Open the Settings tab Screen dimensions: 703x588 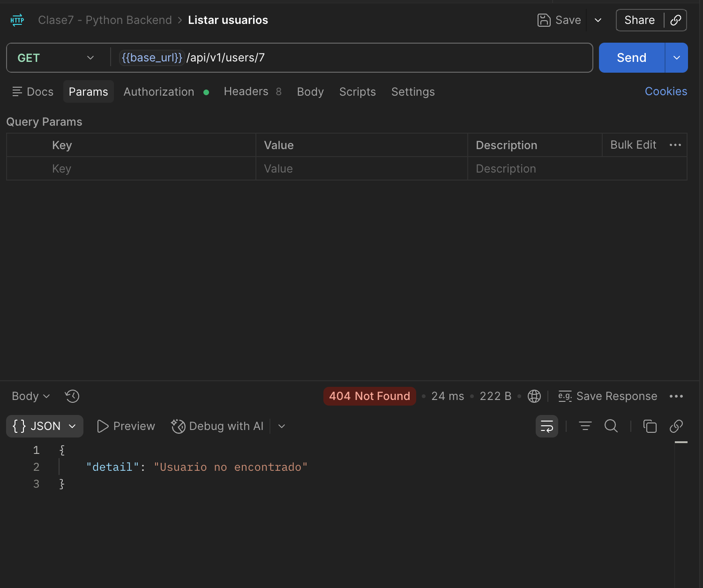pyautogui.click(x=413, y=92)
